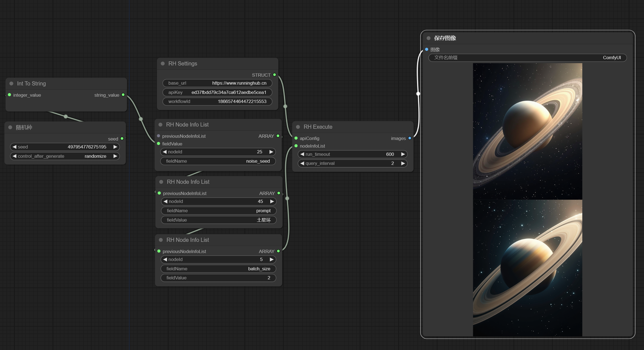The width and height of the screenshot is (644, 350).
Task: Increase run_timeout with right arrow
Action: (x=403, y=154)
